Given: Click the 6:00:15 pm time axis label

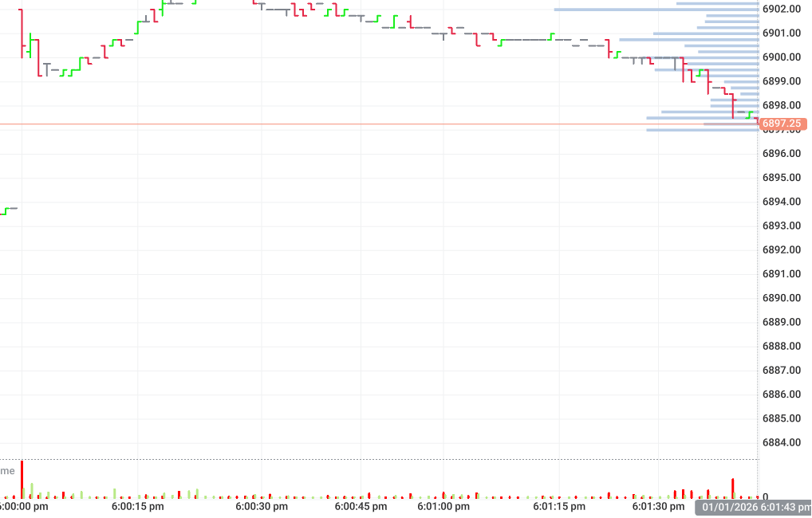Looking at the screenshot, I should [138, 506].
